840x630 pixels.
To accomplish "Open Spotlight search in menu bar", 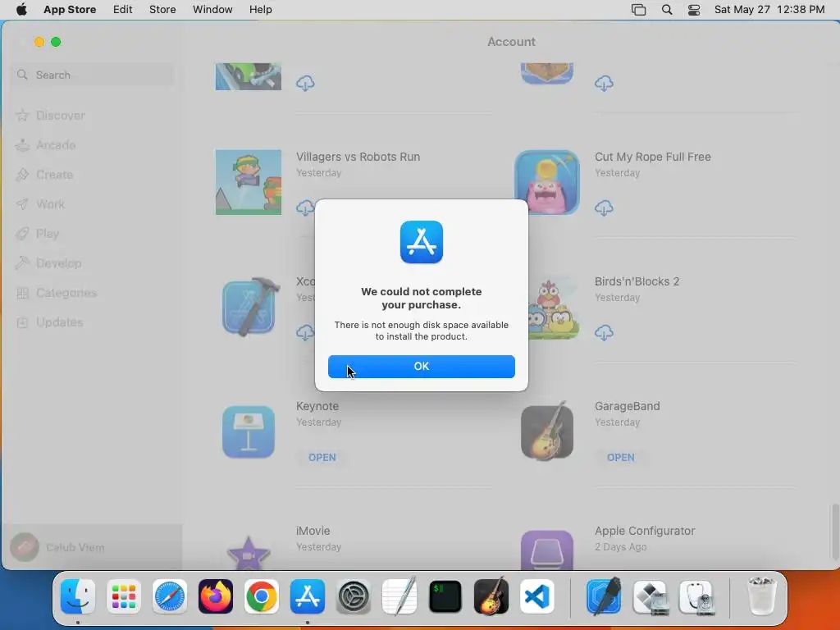I will pyautogui.click(x=666, y=10).
